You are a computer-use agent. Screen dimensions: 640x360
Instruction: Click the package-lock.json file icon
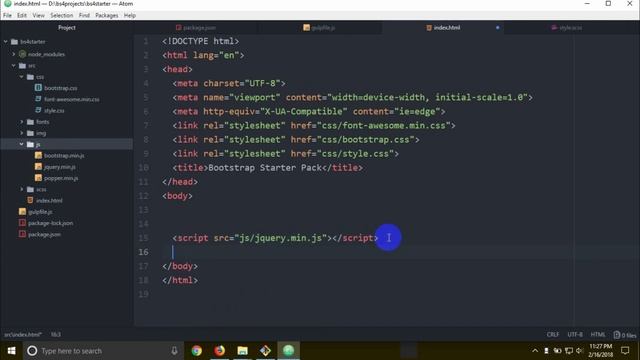click(x=22, y=223)
